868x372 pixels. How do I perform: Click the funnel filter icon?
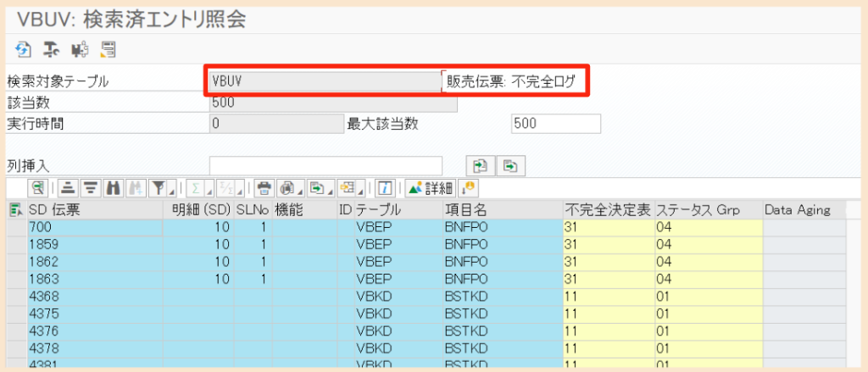pos(159,189)
